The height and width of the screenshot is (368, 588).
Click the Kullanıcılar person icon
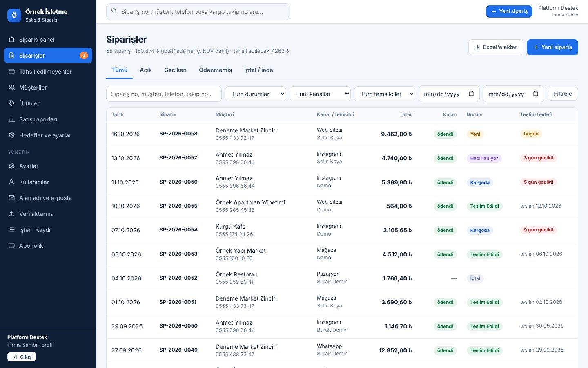(x=12, y=182)
